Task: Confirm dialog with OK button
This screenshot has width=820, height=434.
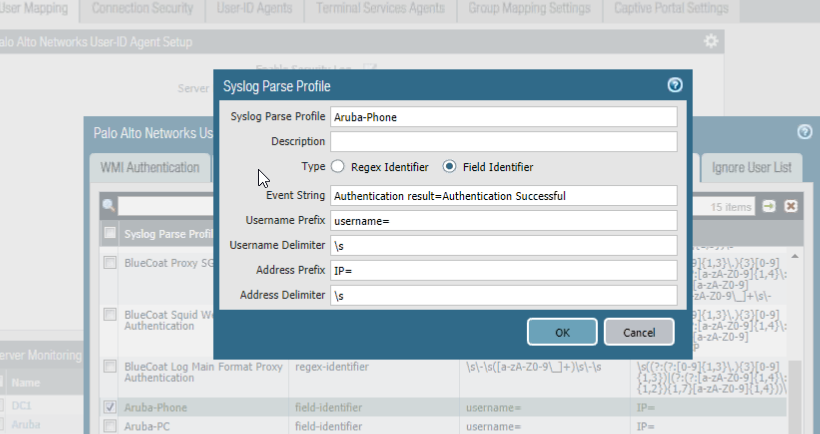Action: (x=562, y=332)
